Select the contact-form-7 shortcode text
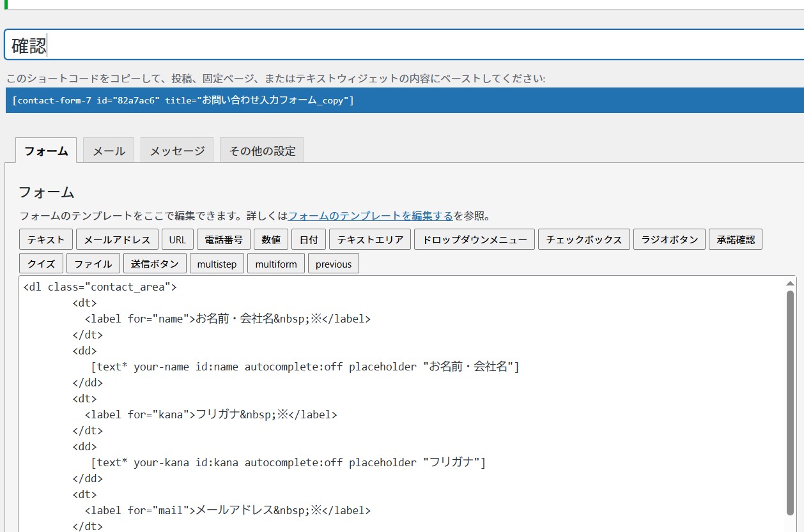 183,101
